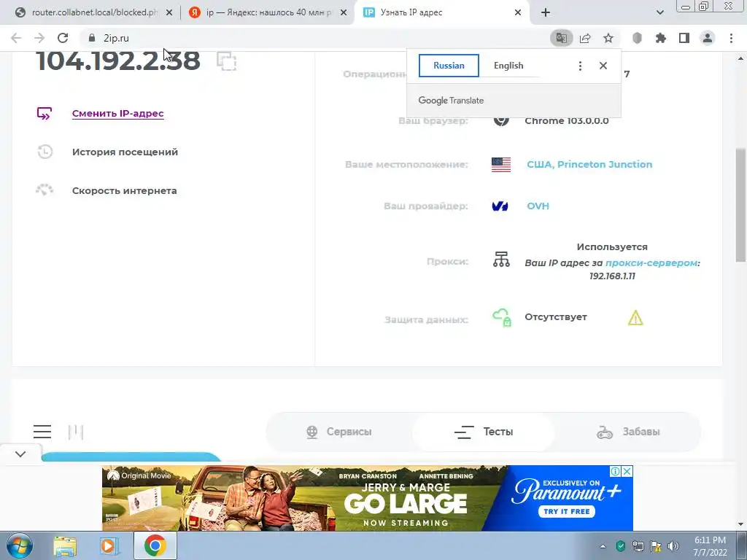
Task: Open the Chrome profile avatar
Action: tap(708, 38)
